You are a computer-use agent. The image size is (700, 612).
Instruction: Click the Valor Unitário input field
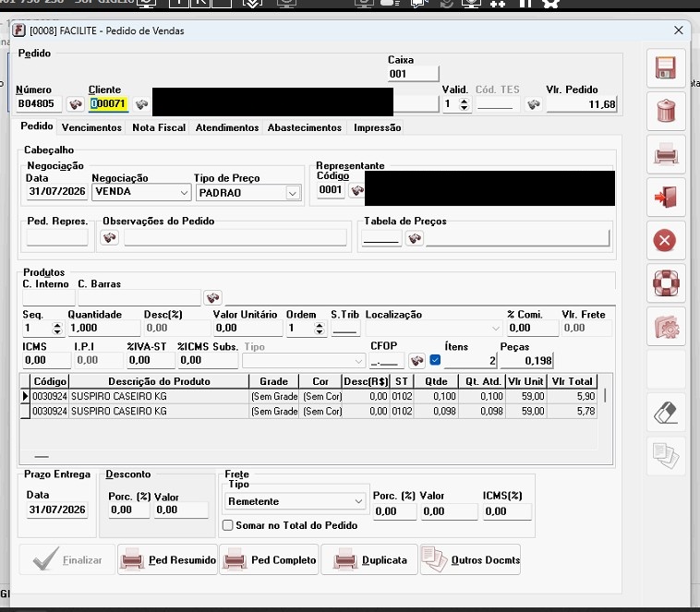click(247, 328)
